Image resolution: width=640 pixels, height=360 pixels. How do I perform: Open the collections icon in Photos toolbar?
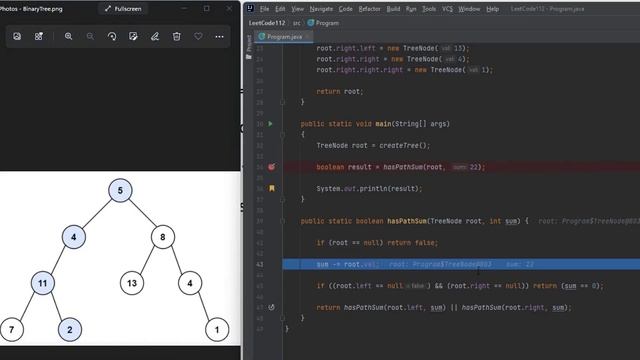pyautogui.click(x=39, y=36)
